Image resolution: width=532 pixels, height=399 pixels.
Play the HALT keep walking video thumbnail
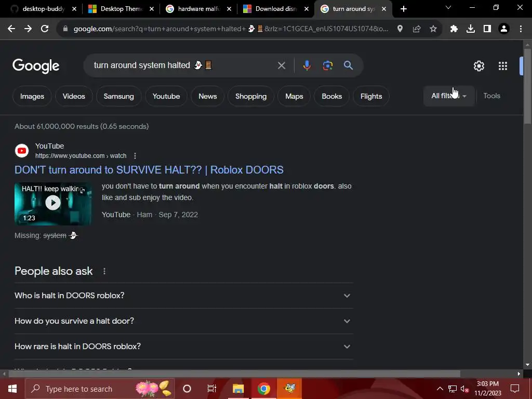pos(53,204)
